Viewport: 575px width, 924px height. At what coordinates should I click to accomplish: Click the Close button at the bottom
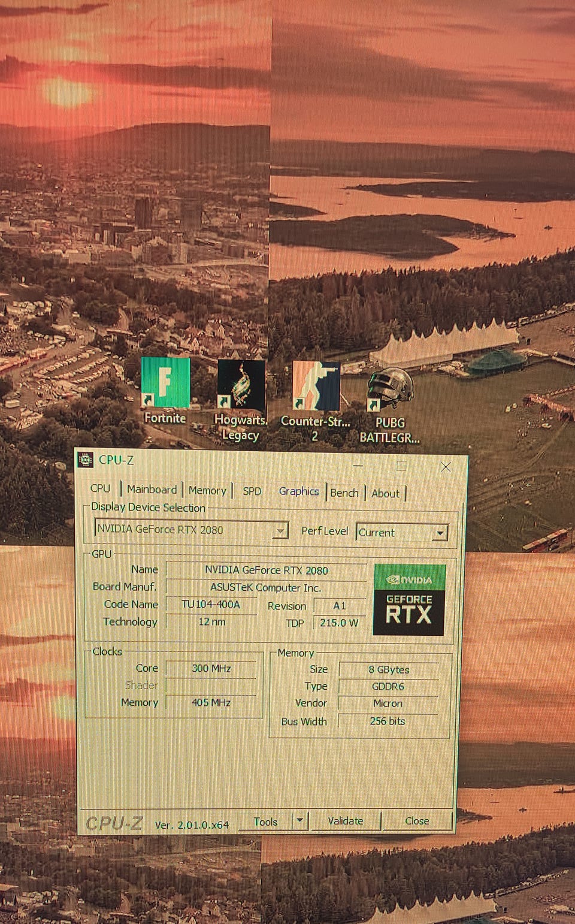(x=417, y=821)
